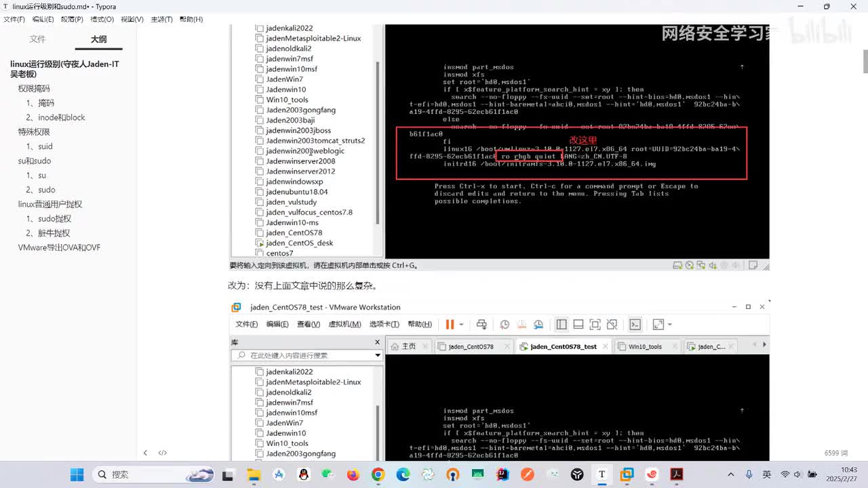The height and width of the screenshot is (488, 868).
Task: Open QQ penguin icon on the taskbar
Action: [x=303, y=474]
